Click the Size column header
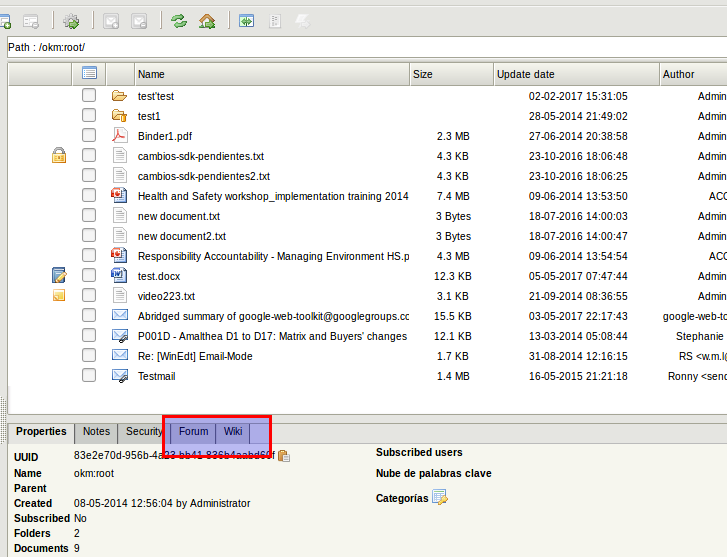The image size is (727, 557). (450, 74)
